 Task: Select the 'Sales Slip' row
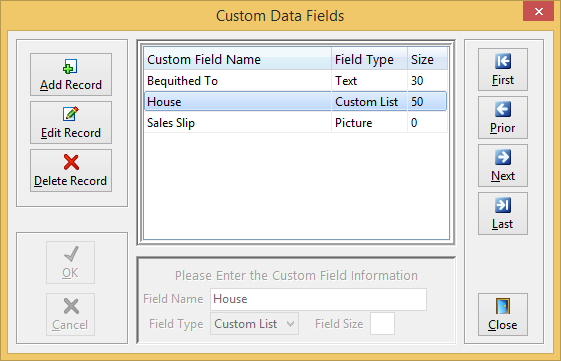pos(296,123)
